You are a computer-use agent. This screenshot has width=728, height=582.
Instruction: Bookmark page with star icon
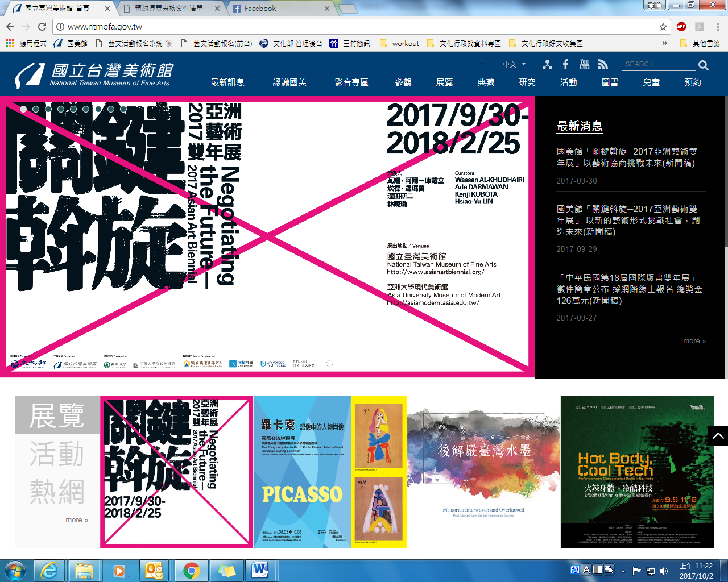point(663,27)
